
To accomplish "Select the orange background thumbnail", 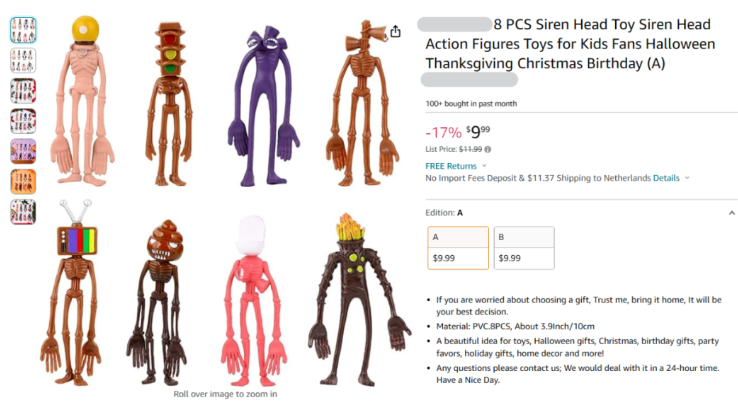I will pyautogui.click(x=23, y=181).
